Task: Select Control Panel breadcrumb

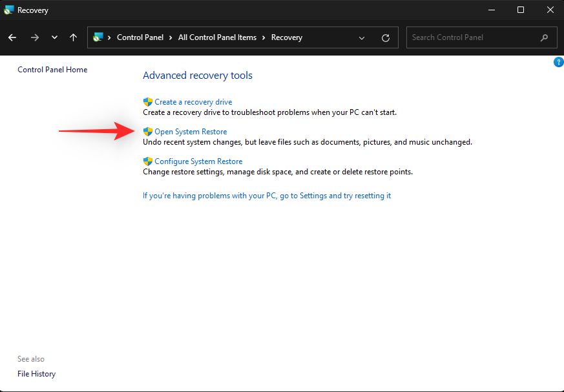Action: [140, 37]
